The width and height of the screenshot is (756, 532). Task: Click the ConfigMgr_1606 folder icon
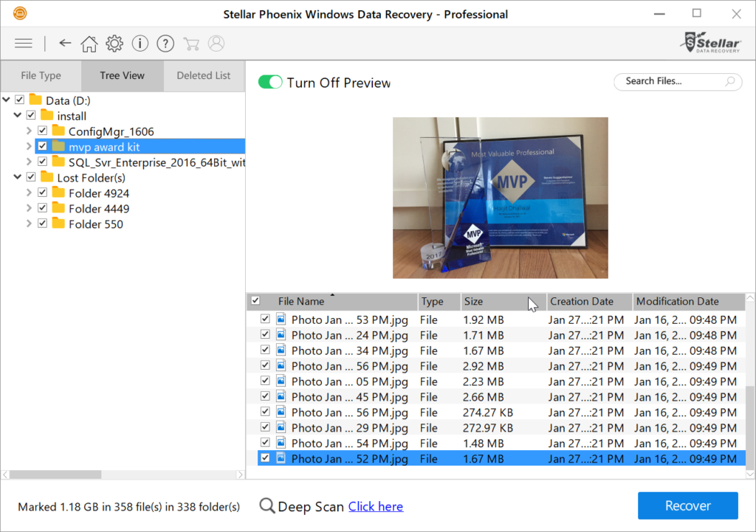(58, 131)
